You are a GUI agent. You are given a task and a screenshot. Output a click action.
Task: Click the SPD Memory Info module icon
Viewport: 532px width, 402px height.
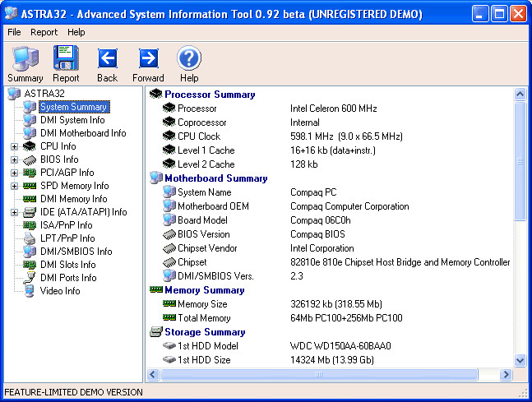[30, 186]
